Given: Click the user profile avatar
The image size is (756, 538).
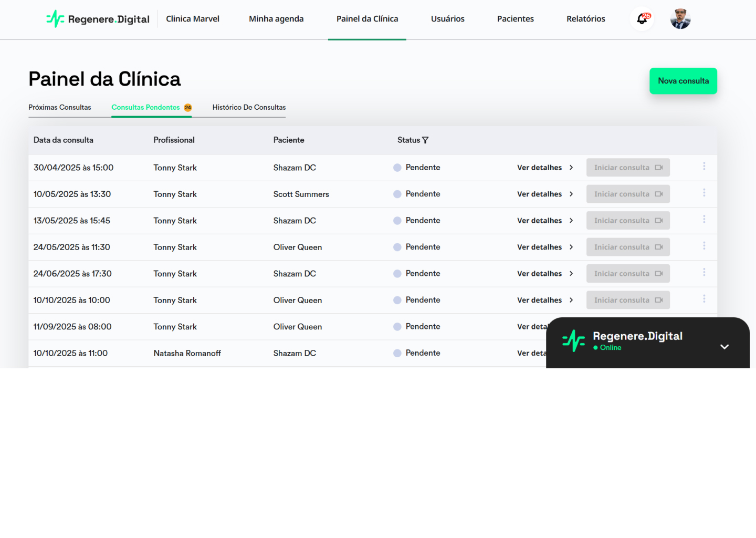Looking at the screenshot, I should pyautogui.click(x=680, y=19).
